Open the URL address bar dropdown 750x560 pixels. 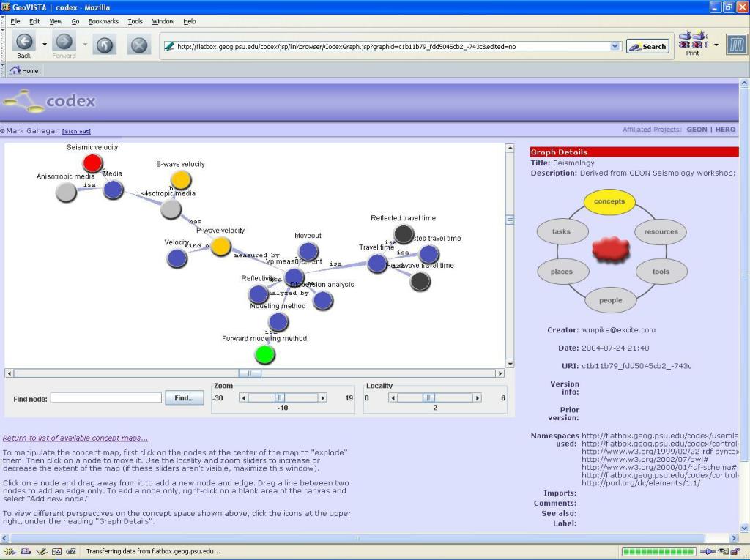point(615,46)
